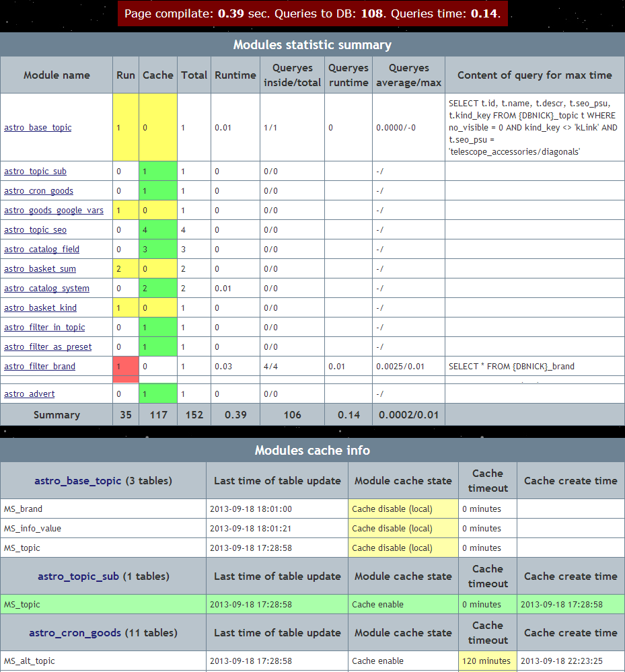625x672 pixels.
Task: Click the 'astro_topic_sub (1 tables)' cache header
Action: click(104, 576)
